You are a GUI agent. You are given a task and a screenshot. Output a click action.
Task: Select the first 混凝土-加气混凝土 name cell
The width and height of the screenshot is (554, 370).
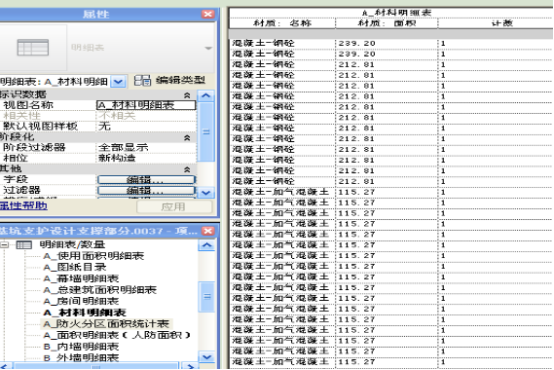[x=282, y=192]
